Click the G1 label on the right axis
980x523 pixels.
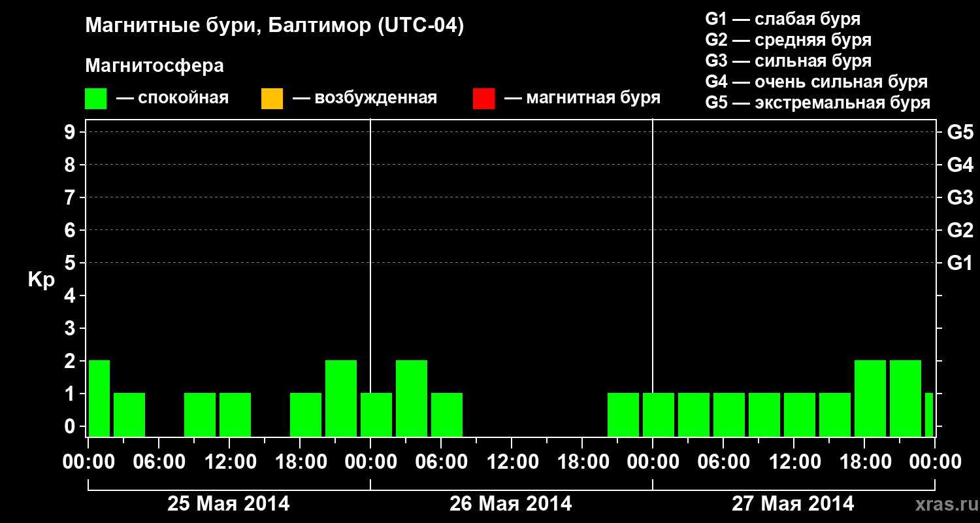click(x=960, y=263)
